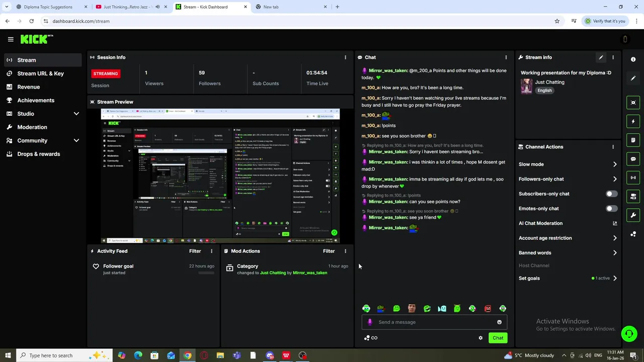Click the three-dots bubbles icon in right sidebar
644x362 pixels.
pyautogui.click(x=633, y=234)
